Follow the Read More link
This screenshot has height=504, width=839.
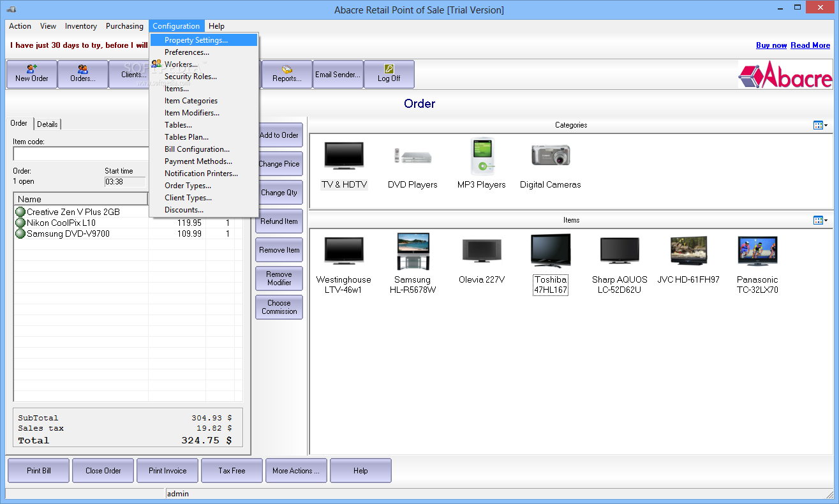click(x=810, y=45)
